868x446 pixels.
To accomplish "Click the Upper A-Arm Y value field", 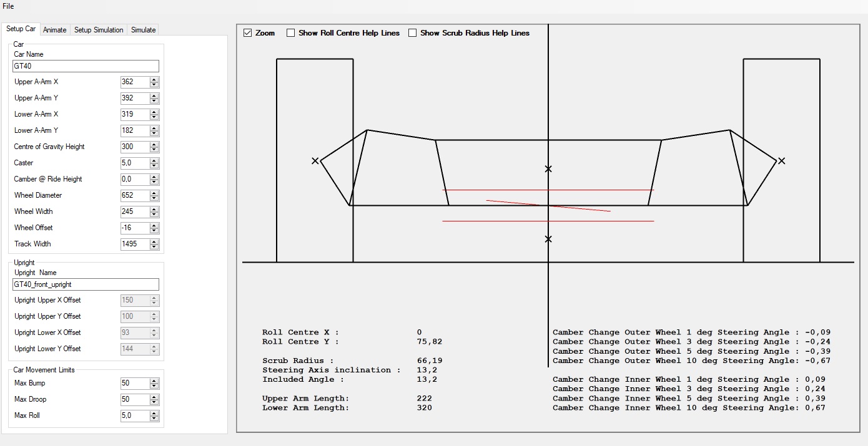I will [x=135, y=98].
